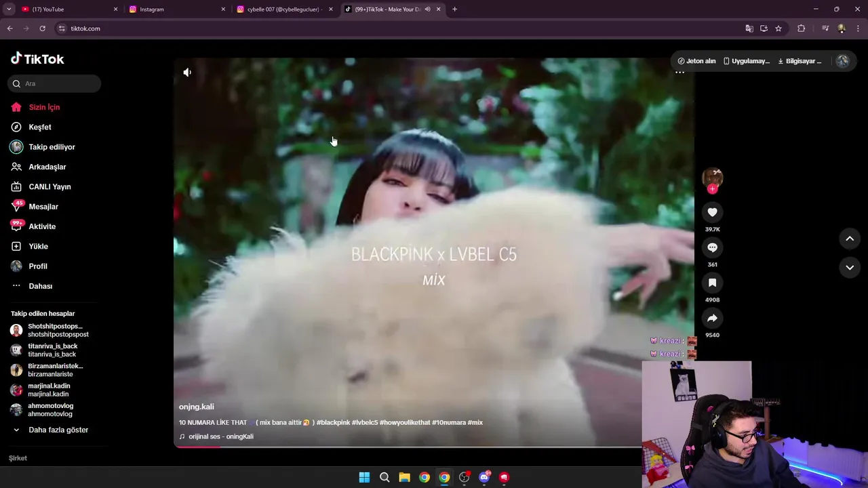Switch to cybelle 007 Instagram tab
This screenshot has height=488, width=868.
pos(283,9)
